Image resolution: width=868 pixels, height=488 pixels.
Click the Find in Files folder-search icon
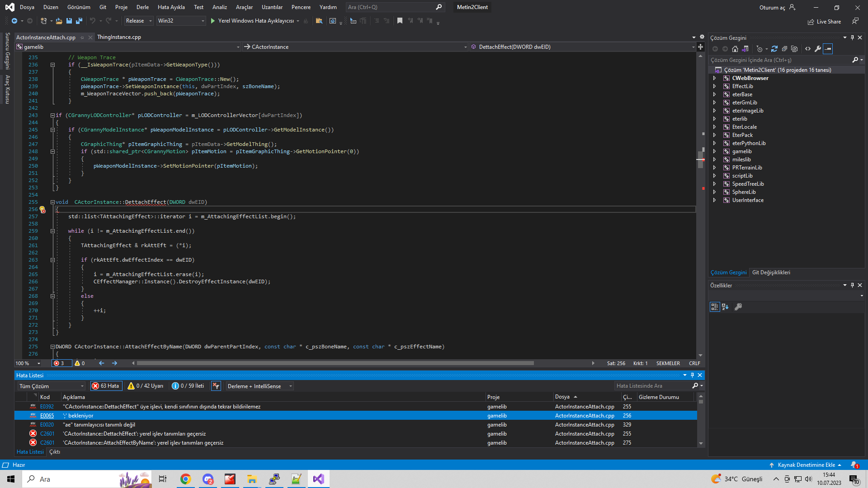(319, 21)
